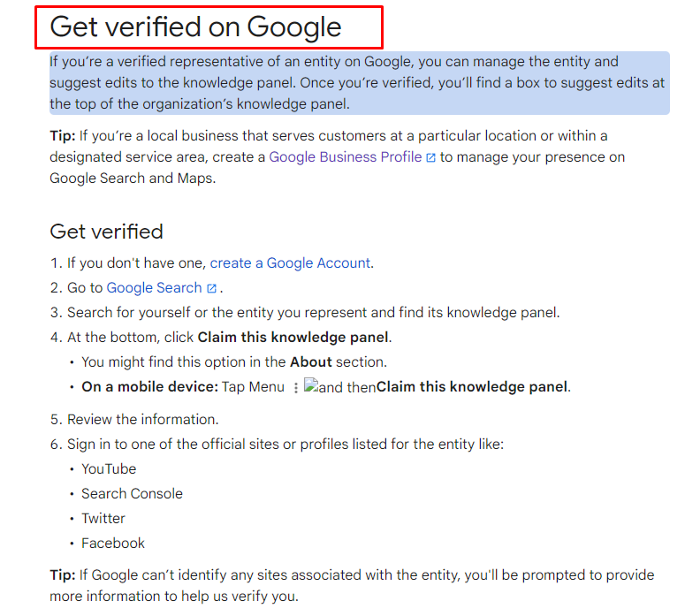Follow the Google Search link
This screenshot has height=616, width=685.
[154, 288]
